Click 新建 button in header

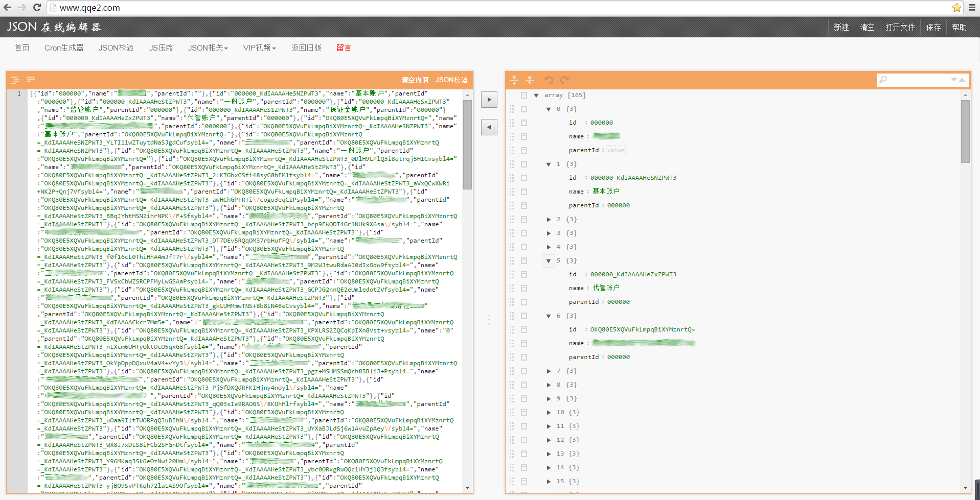pos(841,27)
